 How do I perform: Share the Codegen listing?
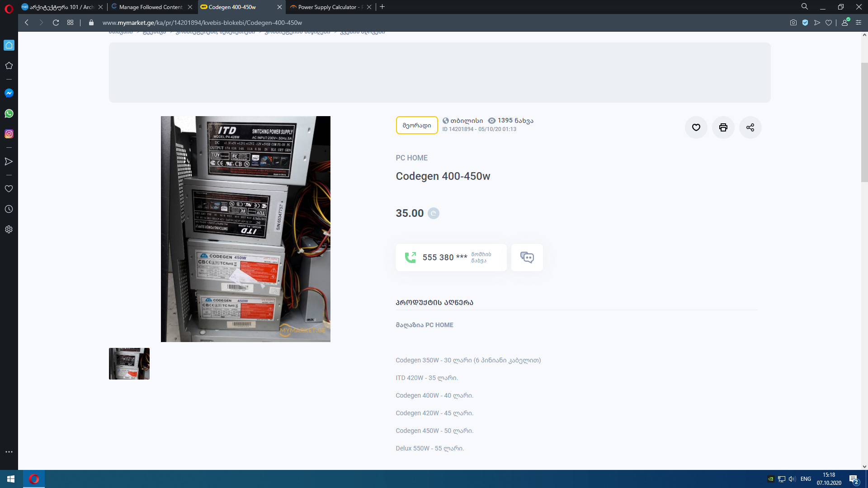tap(750, 127)
